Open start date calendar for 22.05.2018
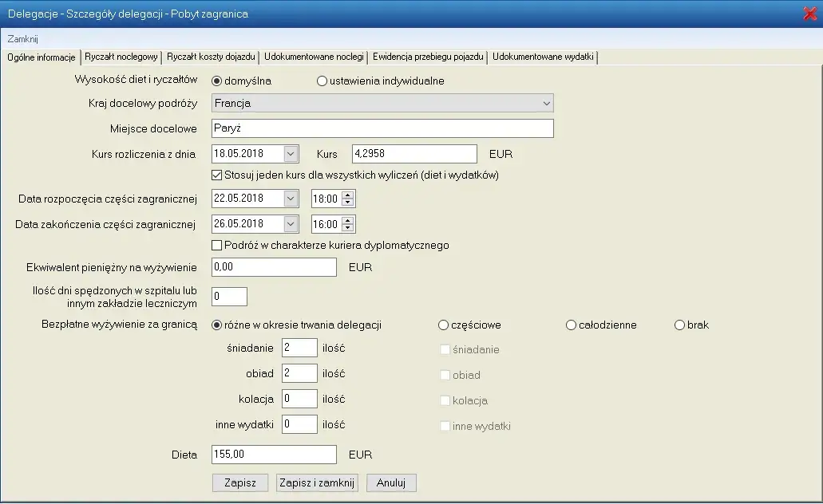This screenshot has height=504, width=823. tap(291, 199)
